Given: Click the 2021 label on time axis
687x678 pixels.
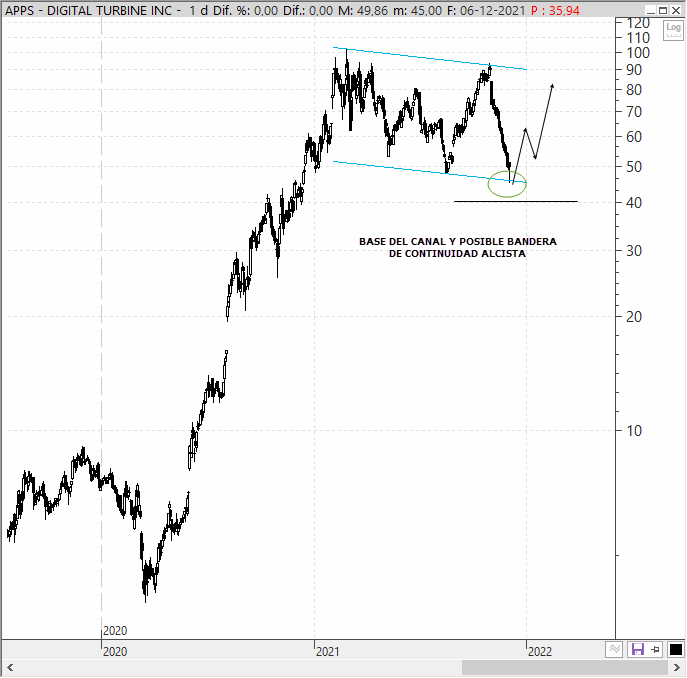Looking at the screenshot, I should 328,652.
